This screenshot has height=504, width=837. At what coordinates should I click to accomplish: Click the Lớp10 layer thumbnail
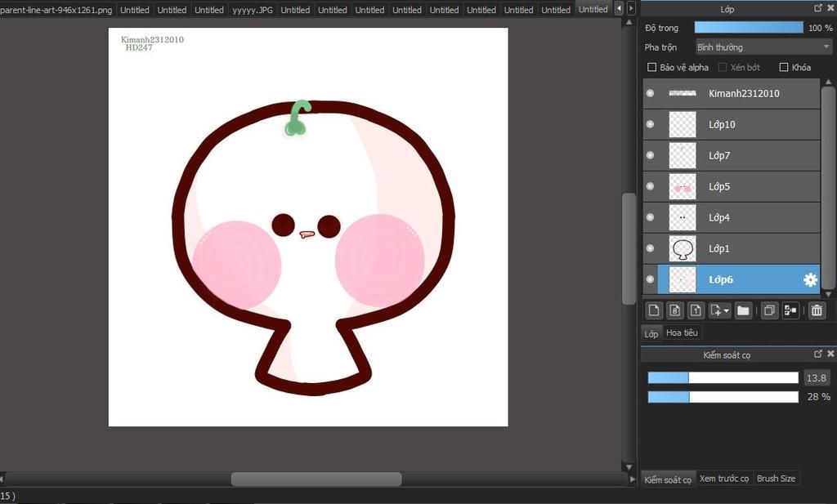pyautogui.click(x=683, y=124)
